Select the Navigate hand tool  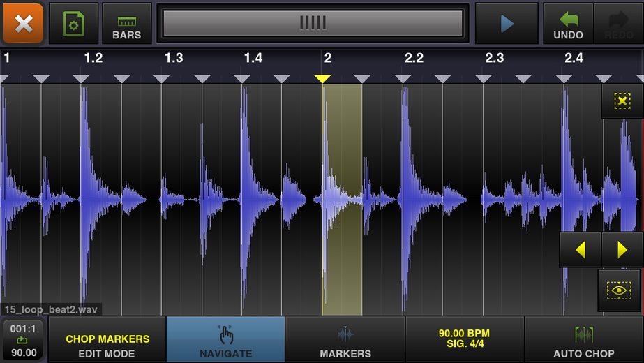[x=226, y=340]
